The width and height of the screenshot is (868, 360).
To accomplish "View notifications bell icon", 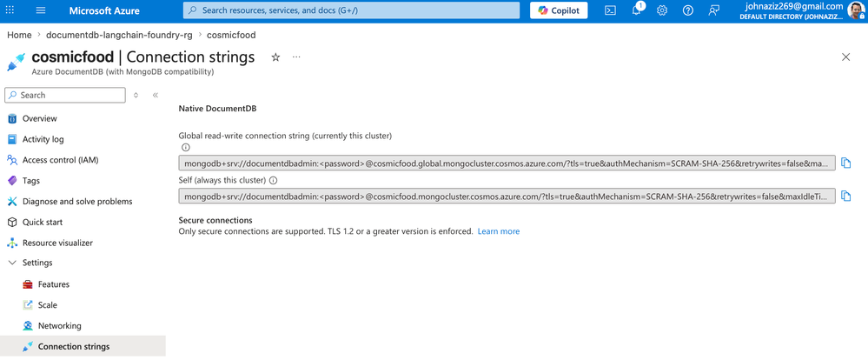I will [637, 10].
